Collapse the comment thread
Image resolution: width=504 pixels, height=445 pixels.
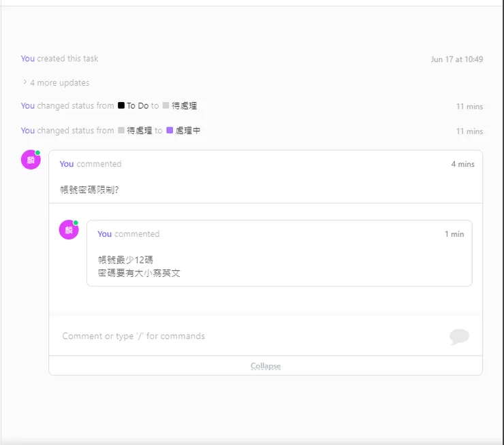pyautogui.click(x=266, y=366)
